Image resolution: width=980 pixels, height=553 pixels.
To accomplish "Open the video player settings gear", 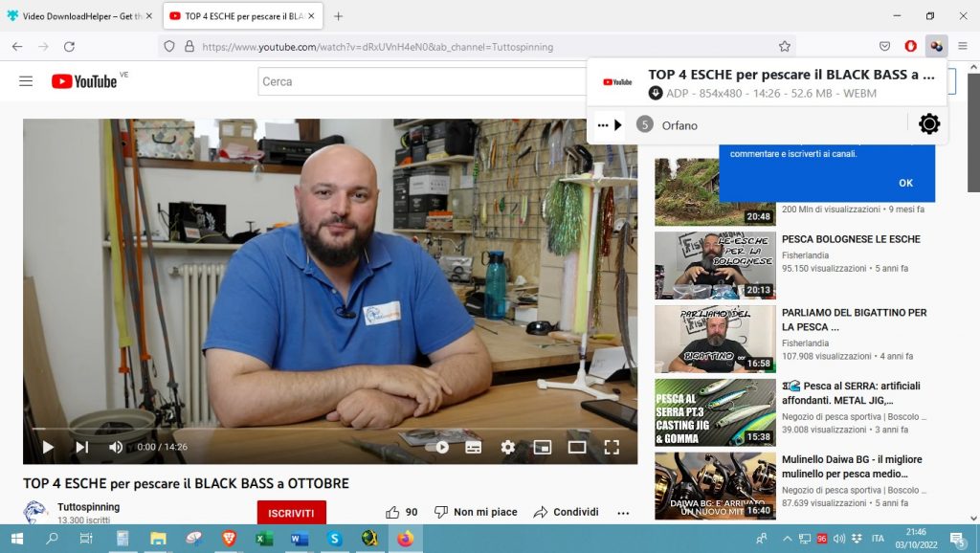I will (507, 447).
